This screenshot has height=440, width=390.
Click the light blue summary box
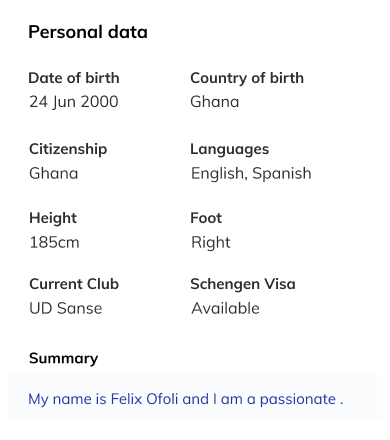click(195, 398)
